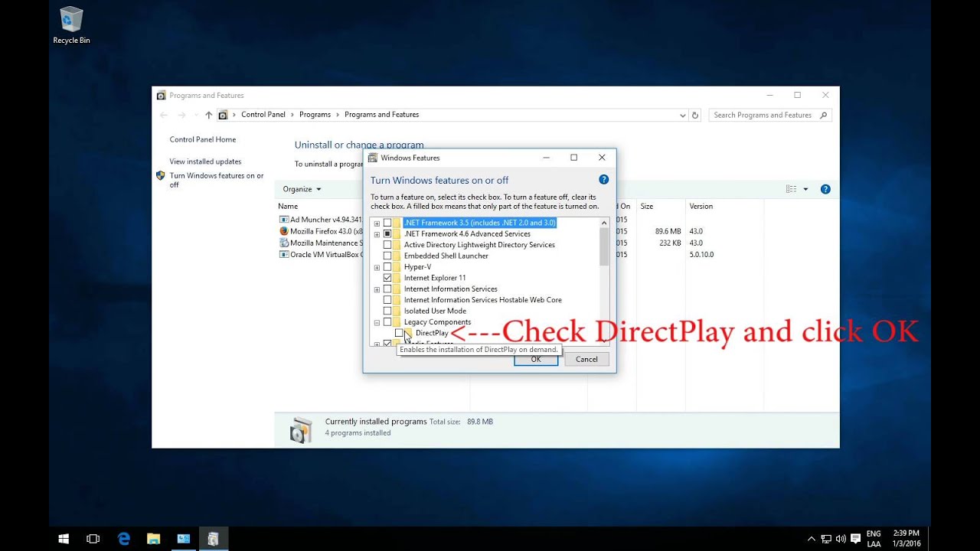Expand breadcrumb arrow after Control Panel

292,115
